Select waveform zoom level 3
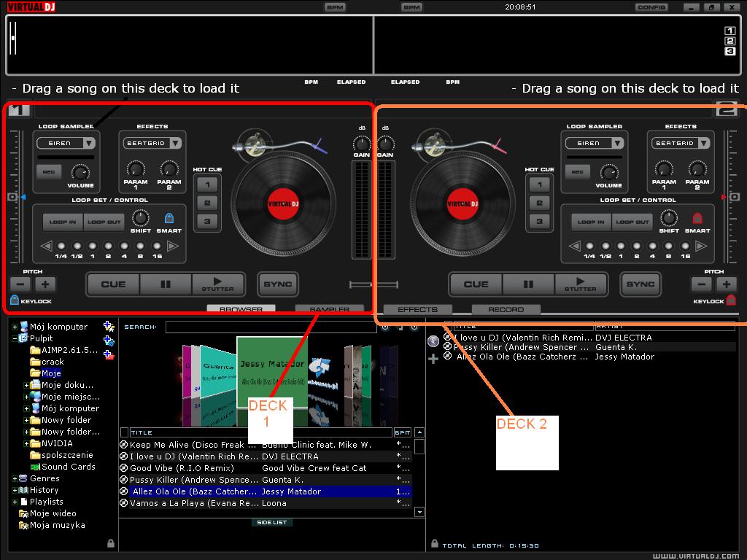Screen dimensions: 747x560 coord(729,51)
